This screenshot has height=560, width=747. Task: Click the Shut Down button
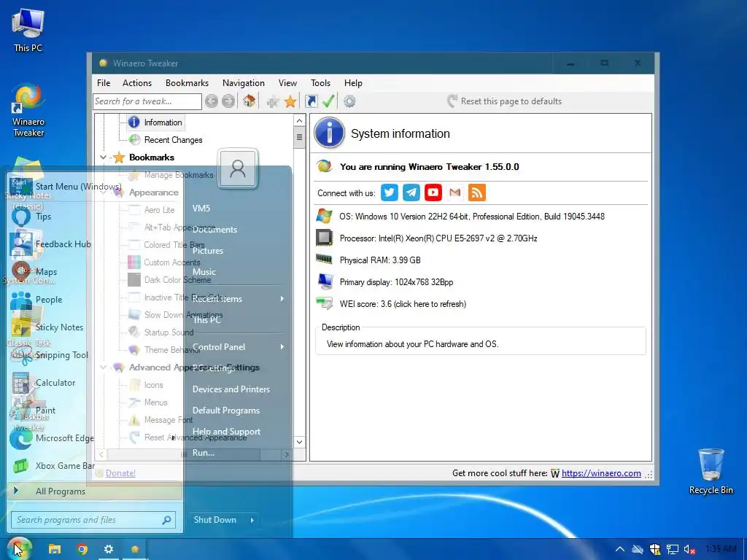coord(215,520)
